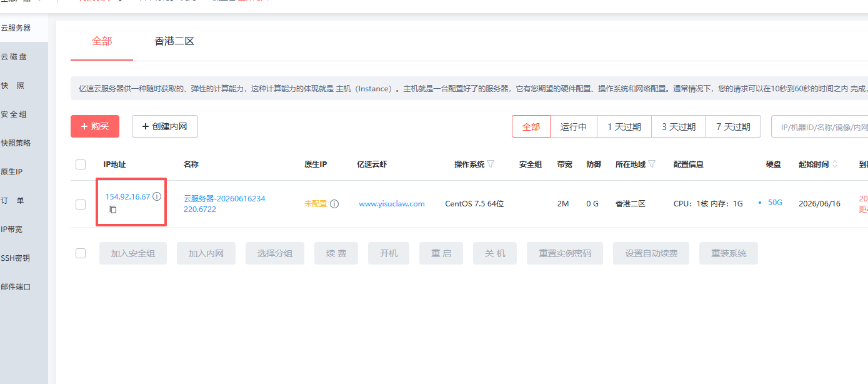Filter servers by 7 天过期
868x384 pixels.
pyautogui.click(x=733, y=126)
